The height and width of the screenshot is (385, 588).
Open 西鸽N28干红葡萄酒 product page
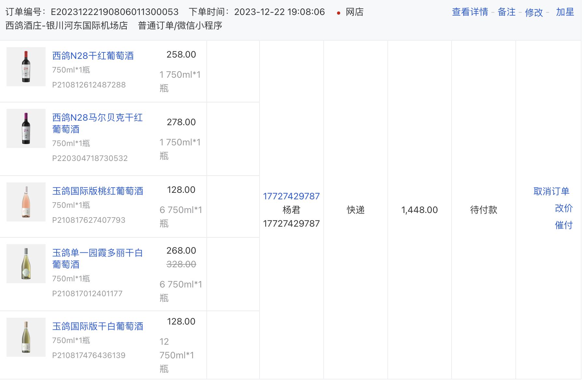[x=93, y=56]
